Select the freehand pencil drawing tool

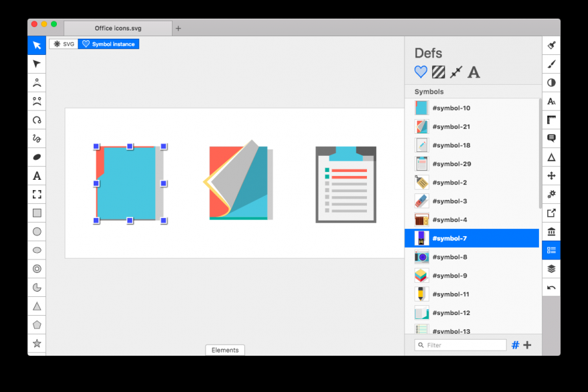pyautogui.click(x=37, y=138)
